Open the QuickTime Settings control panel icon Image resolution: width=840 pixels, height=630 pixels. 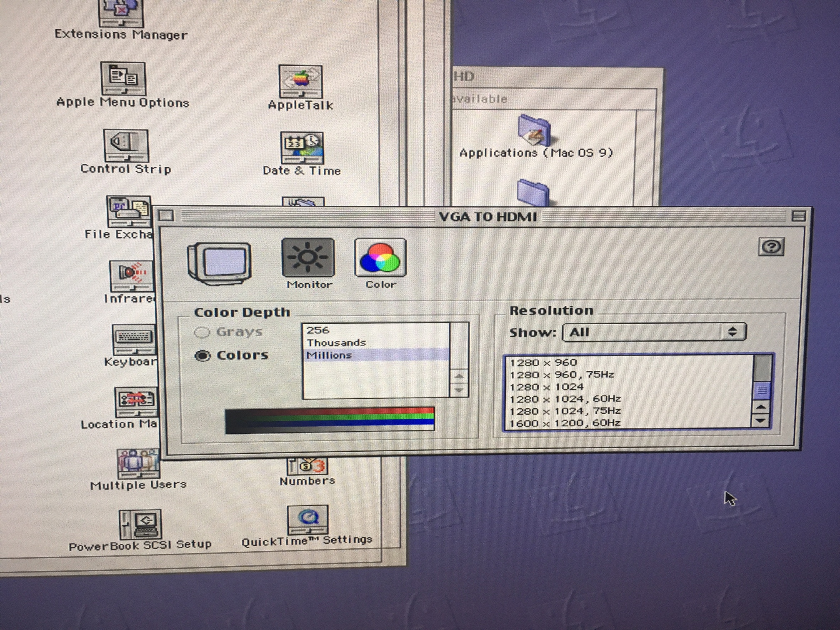point(308,520)
